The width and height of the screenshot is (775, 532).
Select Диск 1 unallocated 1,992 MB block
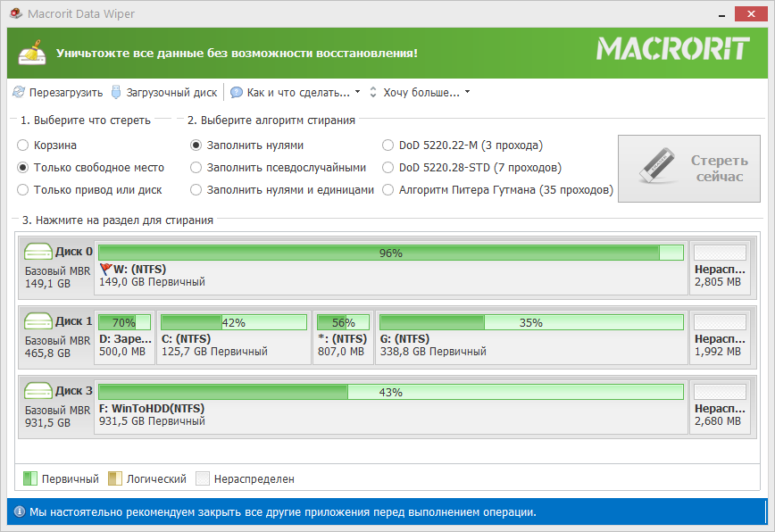720,338
